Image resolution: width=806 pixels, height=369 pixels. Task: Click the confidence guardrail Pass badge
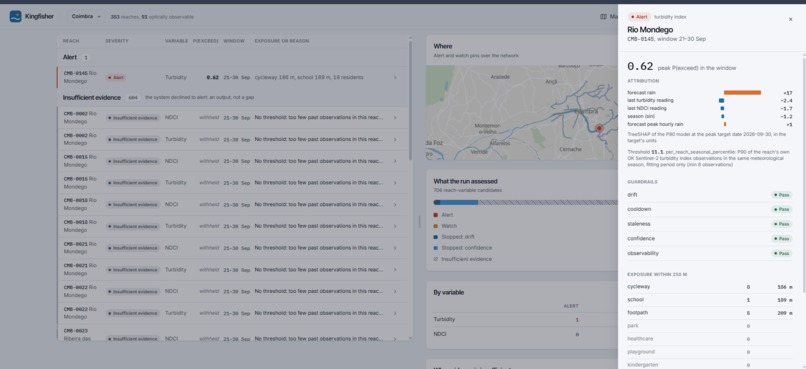[x=781, y=239]
